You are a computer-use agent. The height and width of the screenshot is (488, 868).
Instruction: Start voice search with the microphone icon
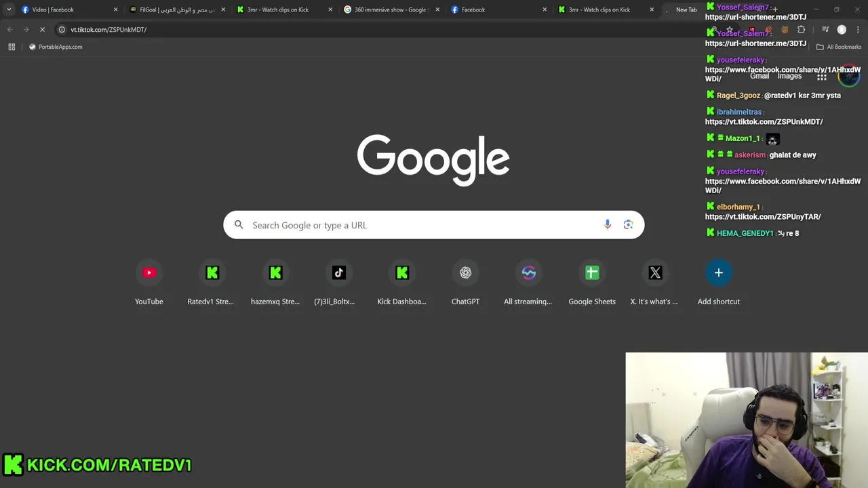click(x=608, y=225)
